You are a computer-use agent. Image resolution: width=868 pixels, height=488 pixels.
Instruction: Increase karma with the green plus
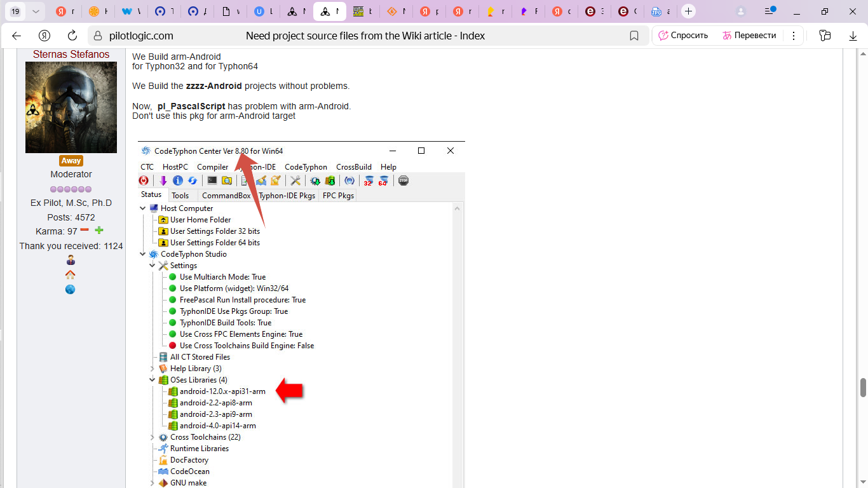click(99, 231)
